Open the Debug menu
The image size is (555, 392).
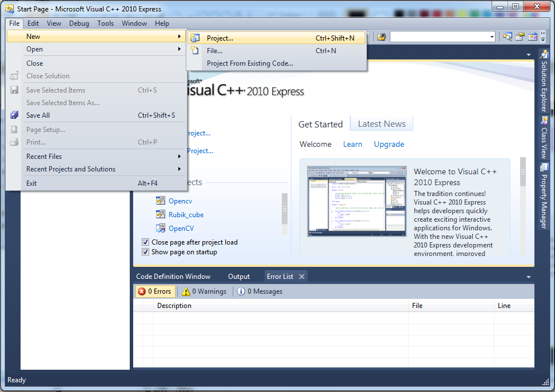point(79,23)
